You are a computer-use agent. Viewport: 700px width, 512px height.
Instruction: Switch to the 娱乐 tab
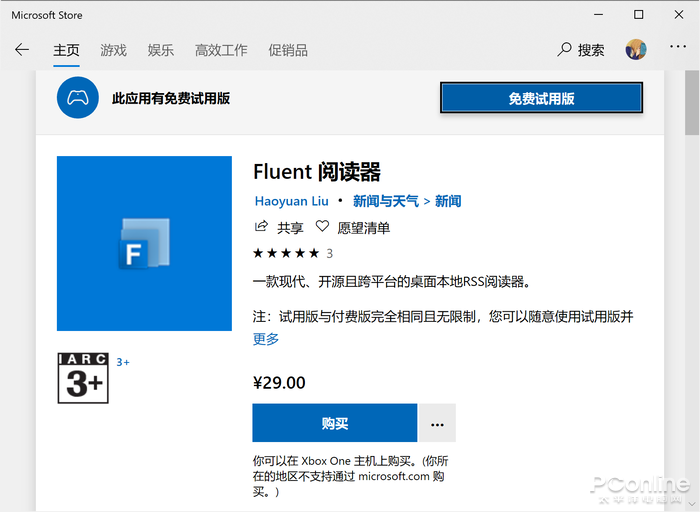tap(161, 50)
